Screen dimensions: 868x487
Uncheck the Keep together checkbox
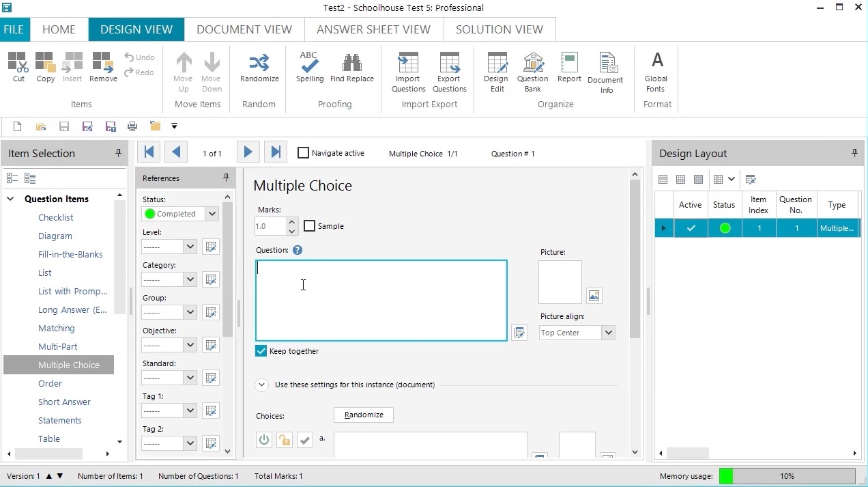261,351
